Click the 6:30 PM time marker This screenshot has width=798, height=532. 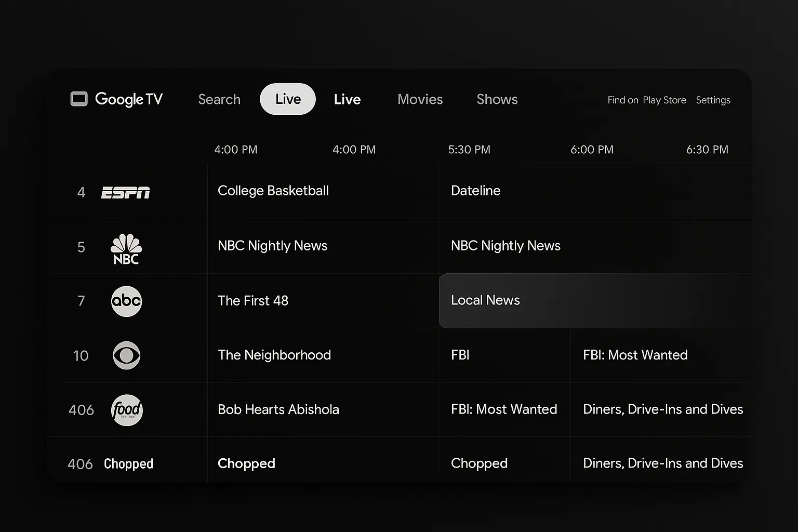(707, 150)
